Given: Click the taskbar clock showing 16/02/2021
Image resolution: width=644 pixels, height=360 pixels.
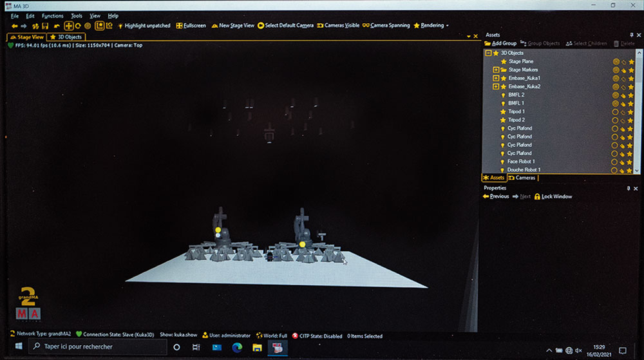Looking at the screenshot, I should 599,350.
